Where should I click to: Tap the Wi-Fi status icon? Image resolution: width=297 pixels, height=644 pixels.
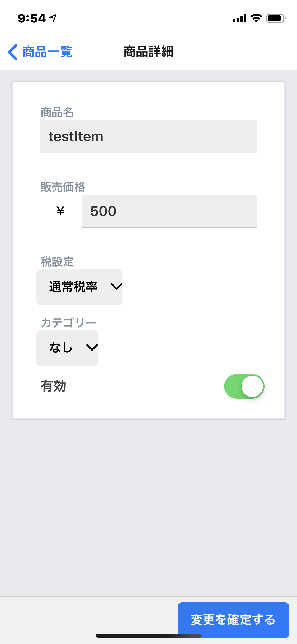coord(256,18)
